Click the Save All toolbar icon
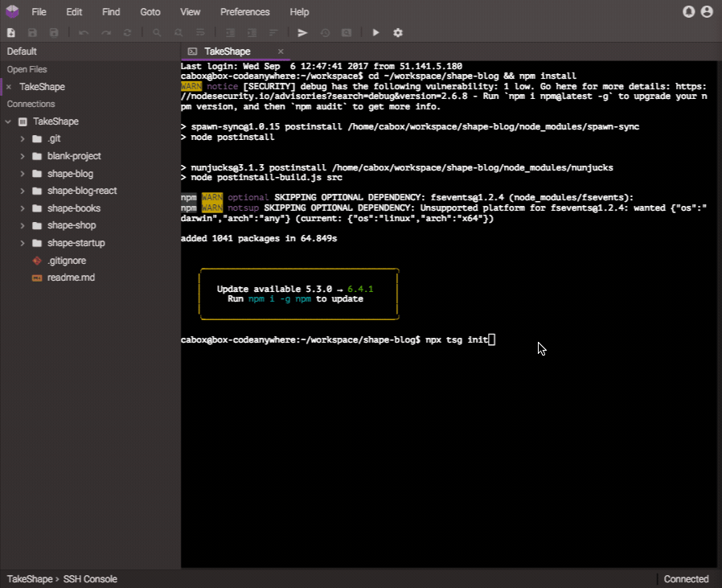The width and height of the screenshot is (722, 588). pos(54,33)
